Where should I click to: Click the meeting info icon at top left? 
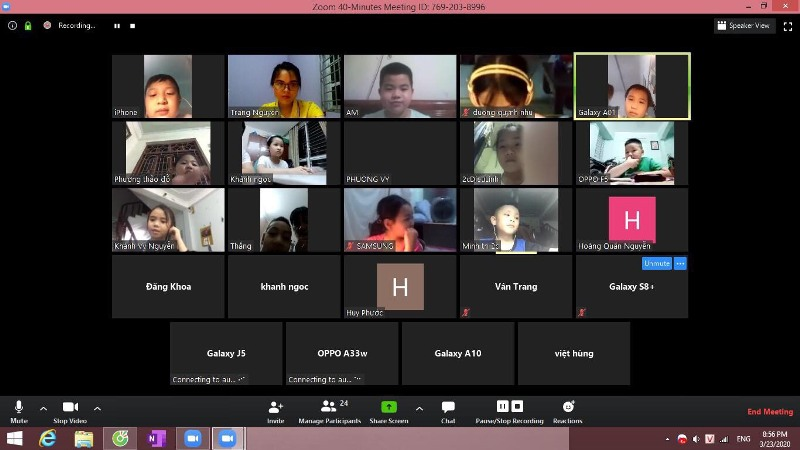tap(12, 25)
